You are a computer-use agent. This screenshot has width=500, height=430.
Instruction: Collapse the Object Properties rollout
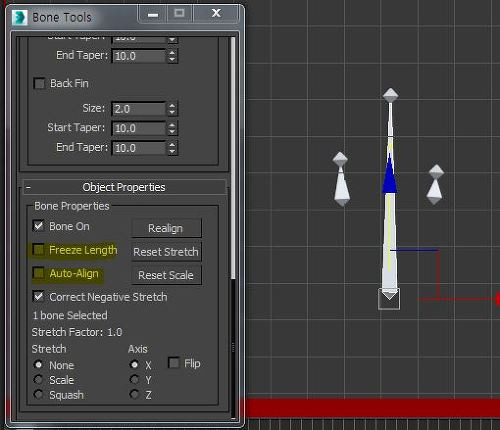tap(125, 187)
